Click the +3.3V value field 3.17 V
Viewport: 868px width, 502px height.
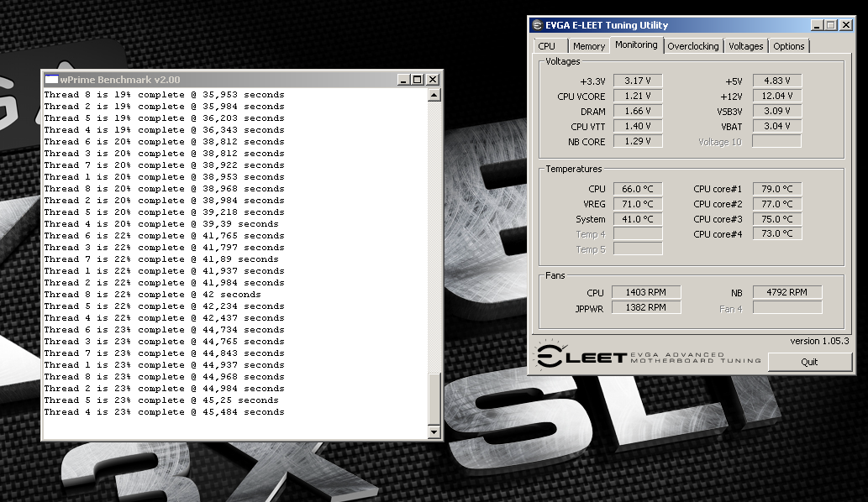[638, 81]
